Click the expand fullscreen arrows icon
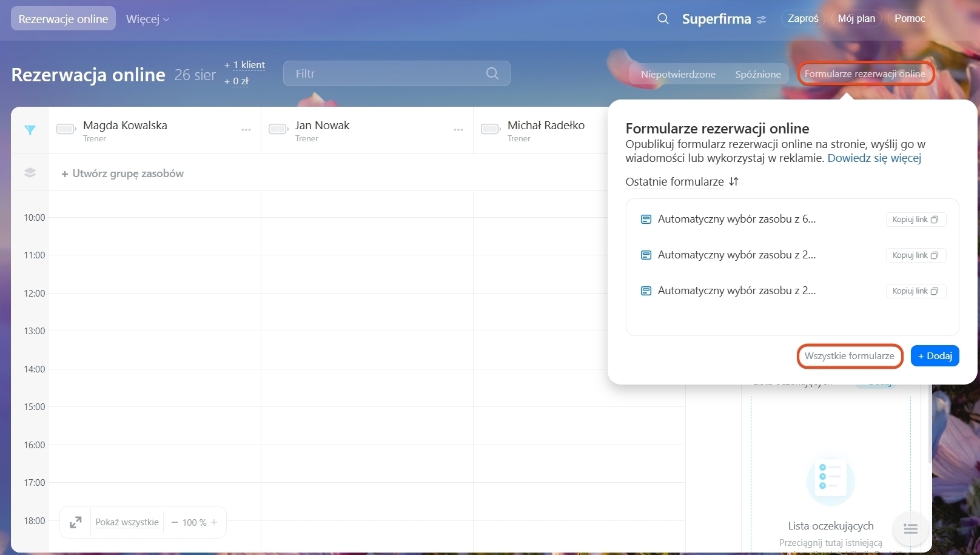The image size is (980, 555). (76, 522)
